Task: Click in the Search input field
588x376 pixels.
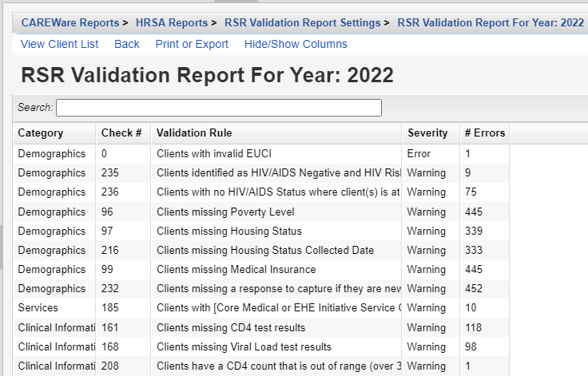Action: point(218,107)
